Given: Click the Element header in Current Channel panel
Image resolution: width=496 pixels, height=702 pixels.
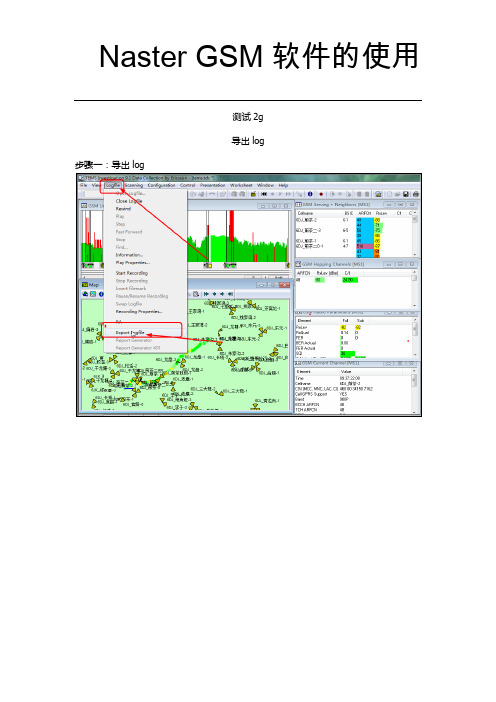Looking at the screenshot, I should coord(304,372).
